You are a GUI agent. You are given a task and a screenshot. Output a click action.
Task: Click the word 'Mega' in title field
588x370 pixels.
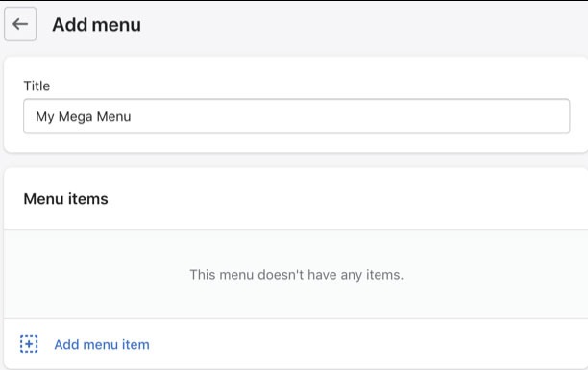tap(75, 117)
